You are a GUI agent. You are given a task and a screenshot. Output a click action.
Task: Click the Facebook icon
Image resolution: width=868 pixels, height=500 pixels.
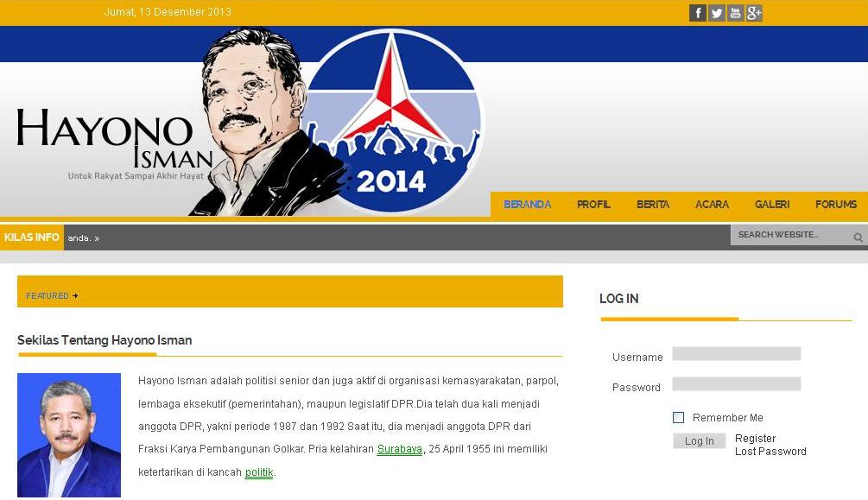698,13
